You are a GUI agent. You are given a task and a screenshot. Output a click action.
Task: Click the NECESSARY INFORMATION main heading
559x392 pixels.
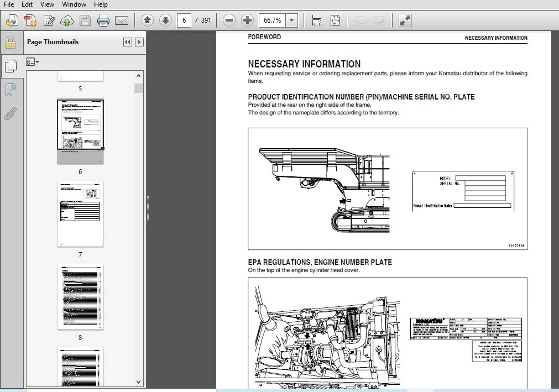pos(304,64)
